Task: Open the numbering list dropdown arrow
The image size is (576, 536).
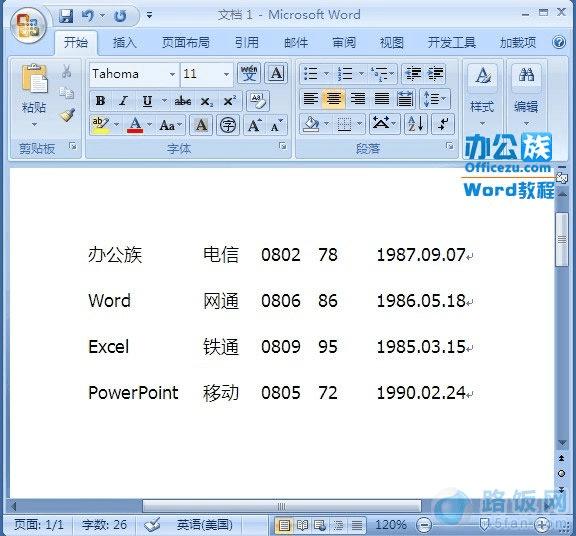Action: 361,74
